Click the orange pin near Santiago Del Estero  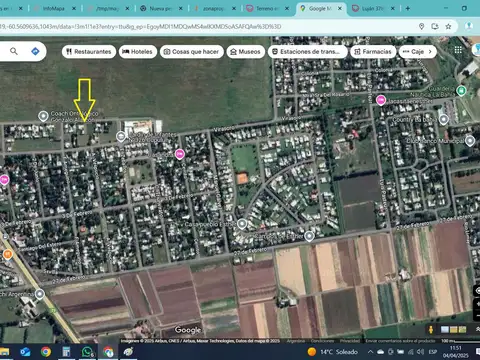(x=7, y=254)
